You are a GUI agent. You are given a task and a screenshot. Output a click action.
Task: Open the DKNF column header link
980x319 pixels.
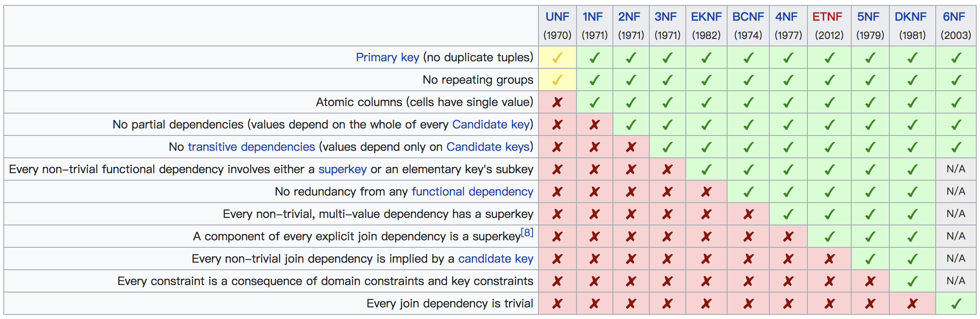[910, 17]
